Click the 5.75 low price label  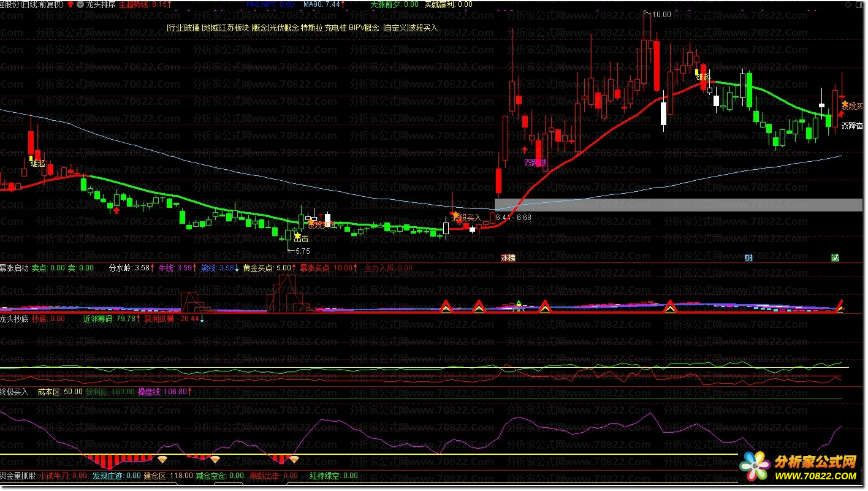click(x=302, y=251)
